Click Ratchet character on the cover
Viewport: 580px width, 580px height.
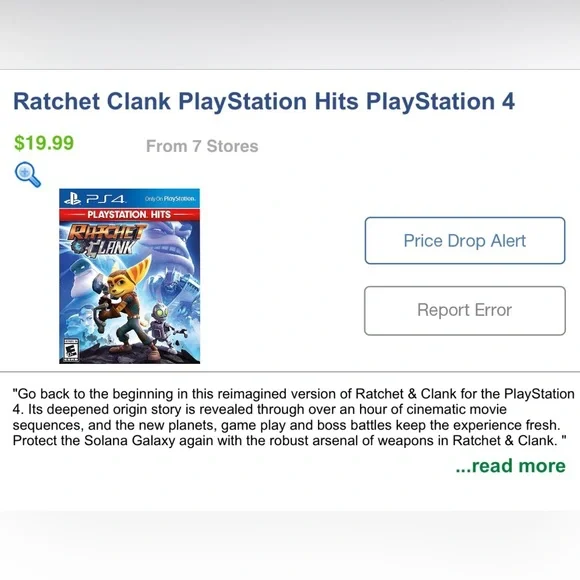pyautogui.click(x=124, y=305)
